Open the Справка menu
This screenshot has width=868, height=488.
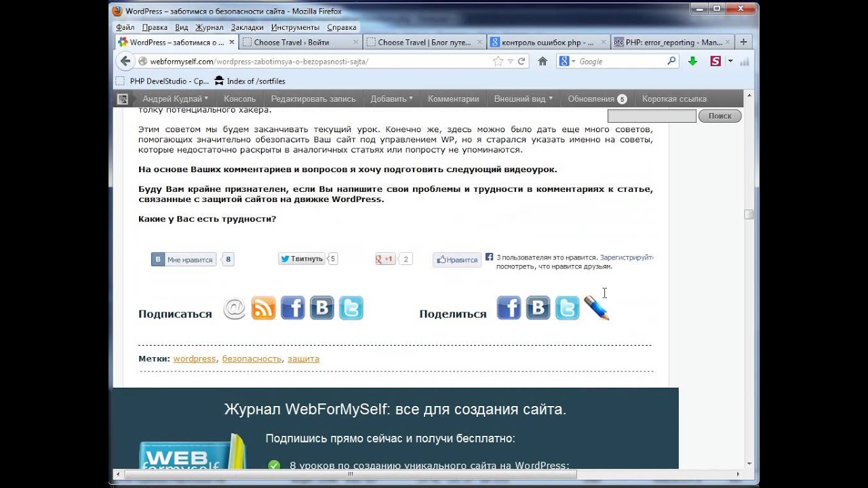(x=341, y=28)
